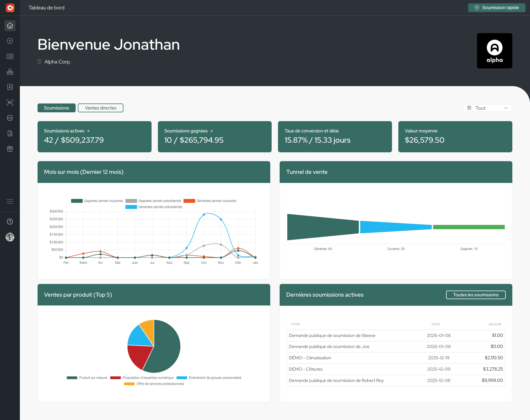Open the contacts book sidebar icon
This screenshot has width=530, height=420.
pyautogui.click(x=10, y=87)
